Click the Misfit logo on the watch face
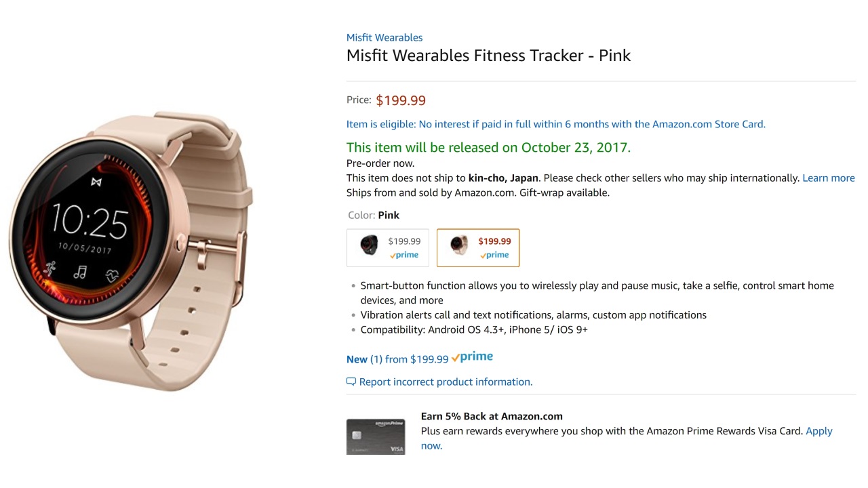The height and width of the screenshot is (488, 868). (96, 182)
